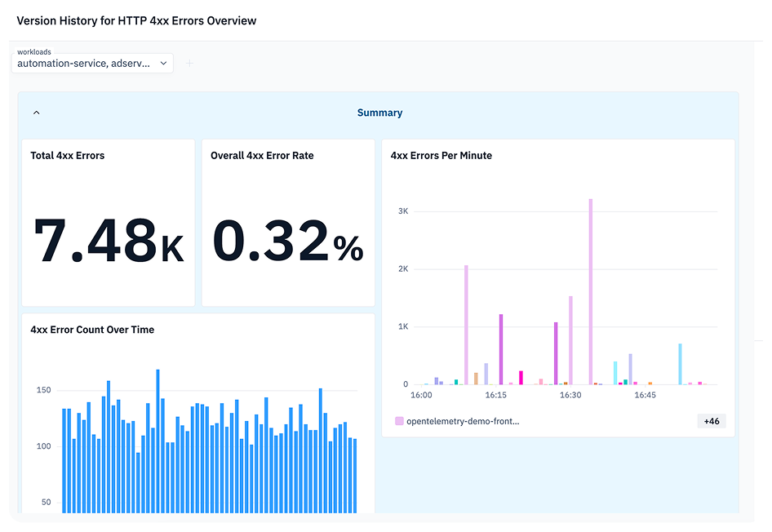Click the 16:15 time axis label
772x532 pixels.
(496, 395)
